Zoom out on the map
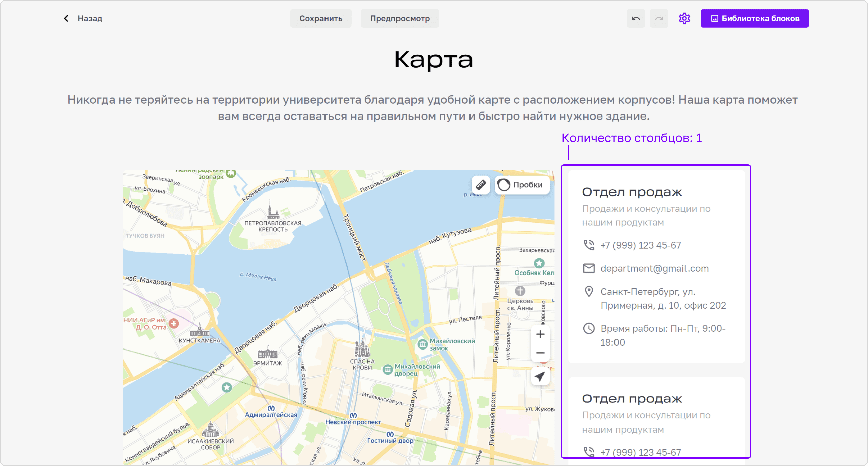 pyautogui.click(x=540, y=353)
